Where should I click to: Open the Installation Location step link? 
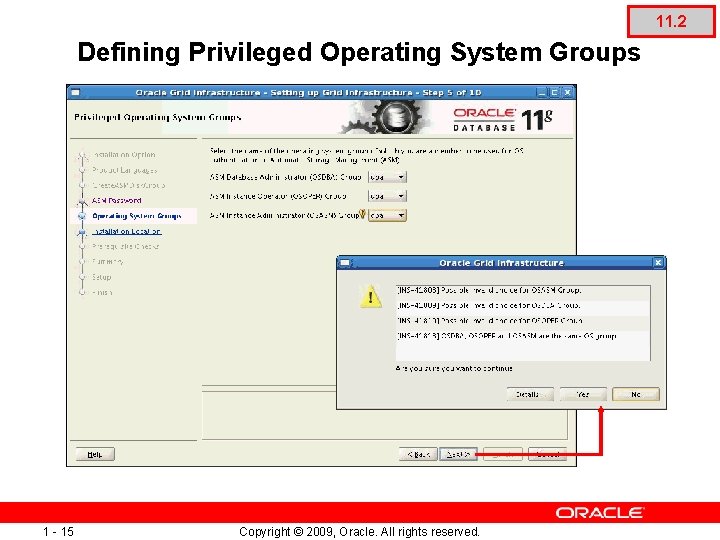pyautogui.click(x=127, y=231)
